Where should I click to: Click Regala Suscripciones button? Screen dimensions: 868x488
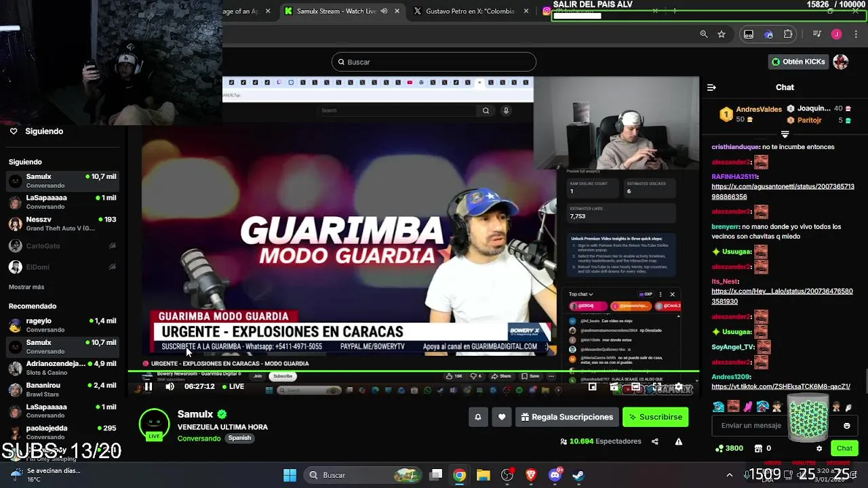[566, 417]
